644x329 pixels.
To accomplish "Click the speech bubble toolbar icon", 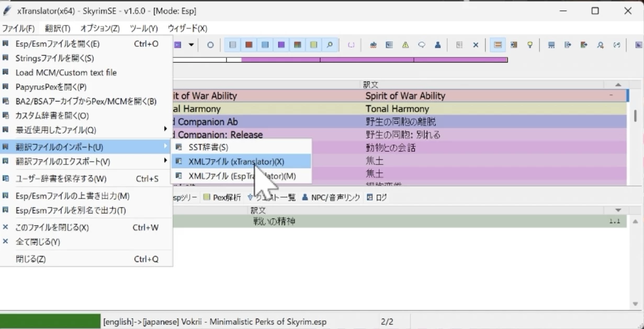I will tap(422, 45).
